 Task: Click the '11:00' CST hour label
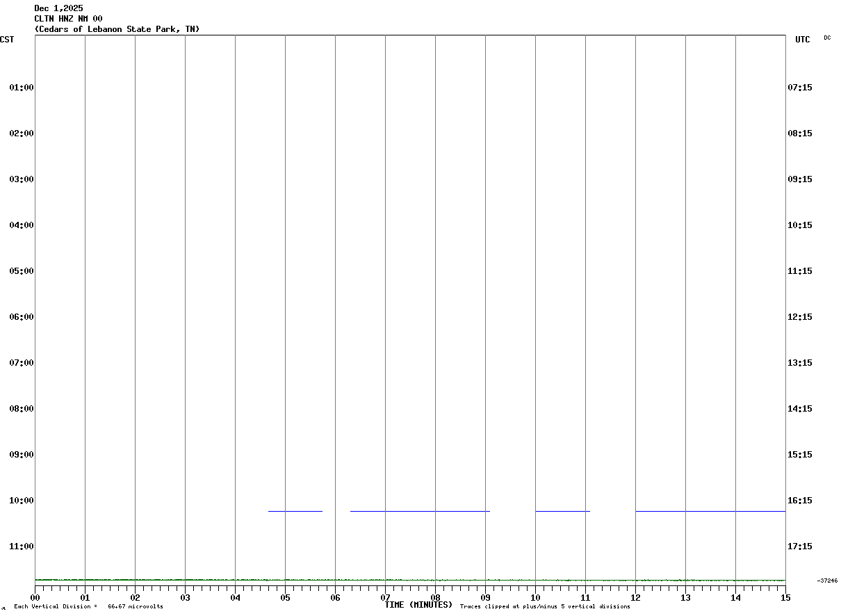pos(22,546)
